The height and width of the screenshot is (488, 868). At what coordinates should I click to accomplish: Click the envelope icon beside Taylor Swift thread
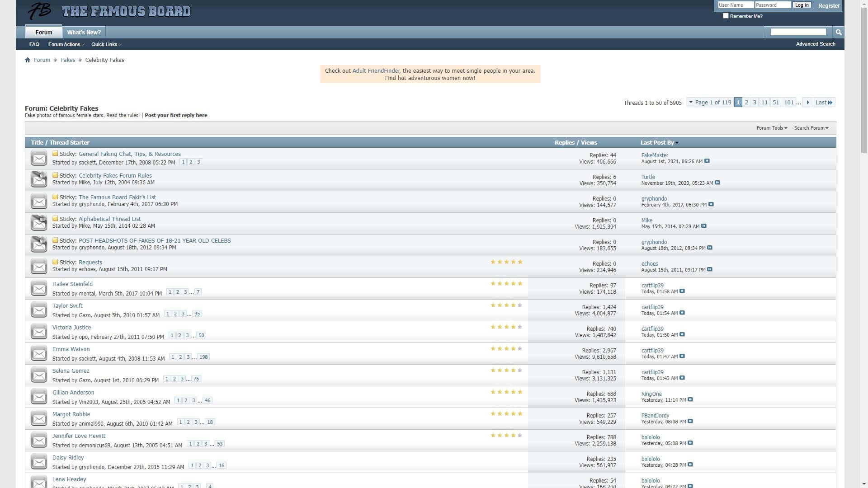[39, 310]
